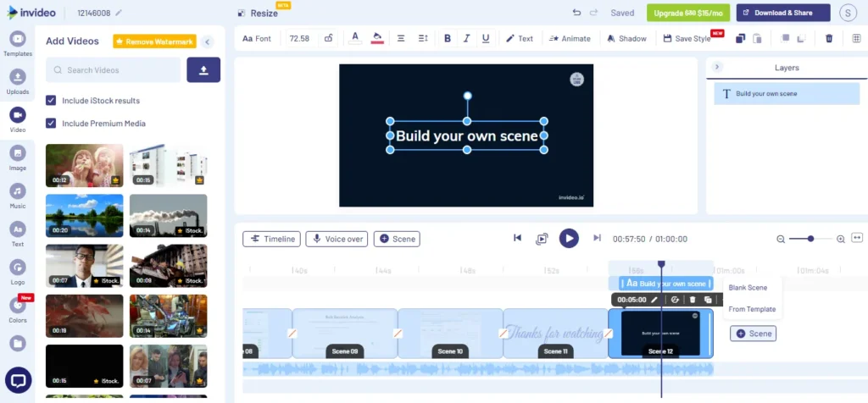Screen dimensions: 868x403
Task: Play the current scene only
Action: pos(542,239)
